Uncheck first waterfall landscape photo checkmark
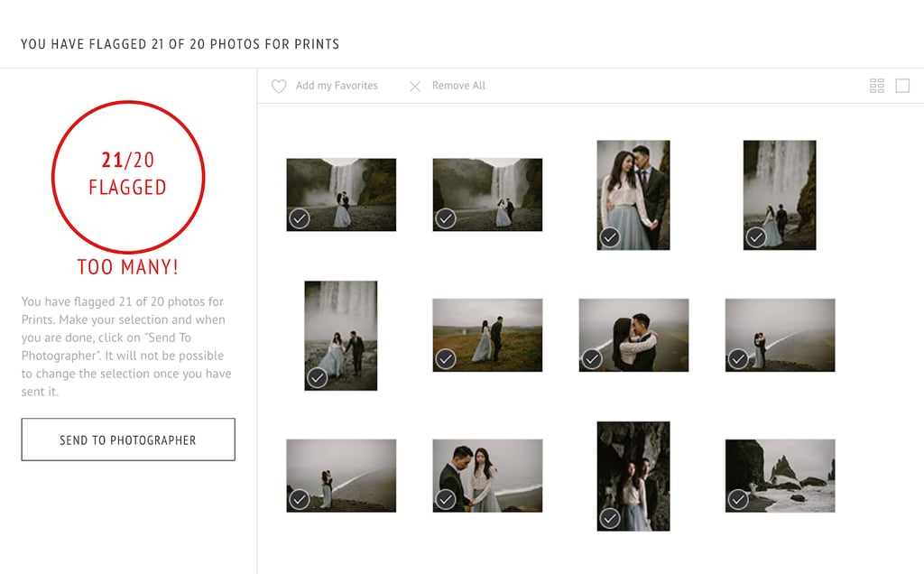 click(x=300, y=218)
